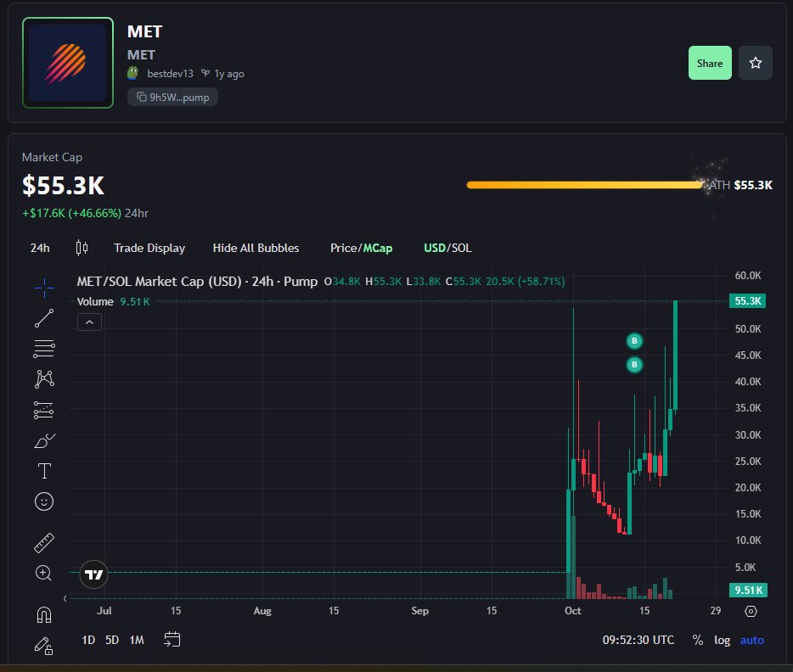Screen dimensions: 793x672
Task: Copy the 9h5W...pump contract address
Action: tap(173, 98)
